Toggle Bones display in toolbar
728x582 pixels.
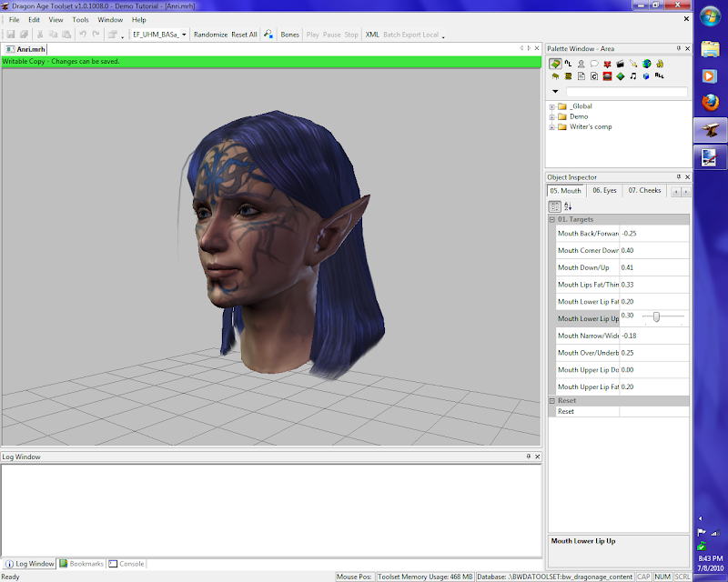(289, 35)
